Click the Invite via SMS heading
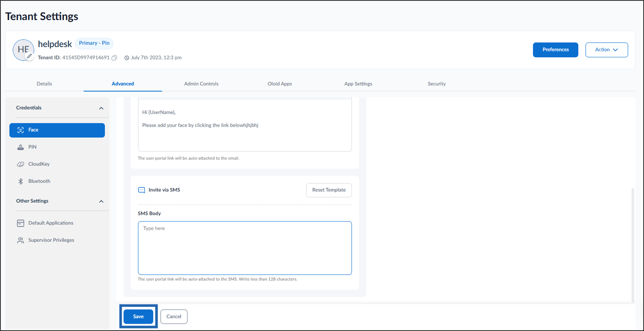The image size is (644, 331). (x=164, y=190)
